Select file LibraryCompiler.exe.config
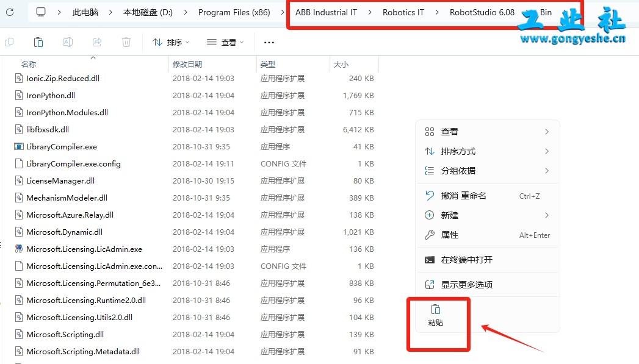This screenshot has height=364, width=639. pos(73,163)
